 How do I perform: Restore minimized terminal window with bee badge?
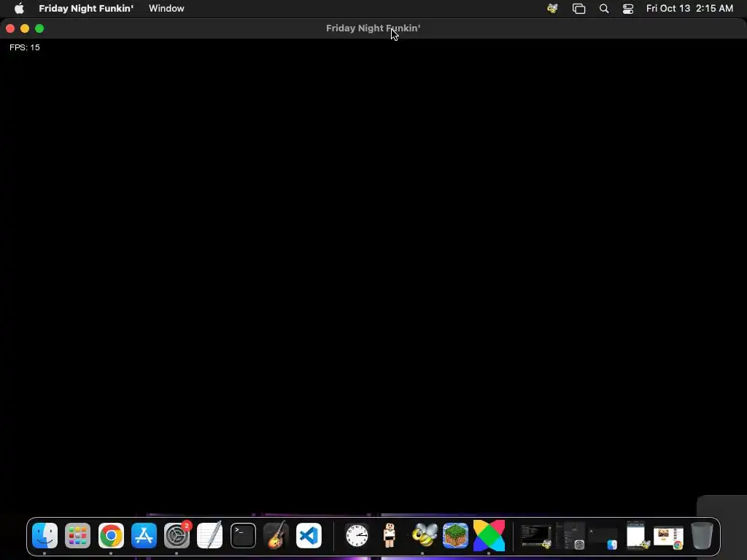click(x=536, y=536)
